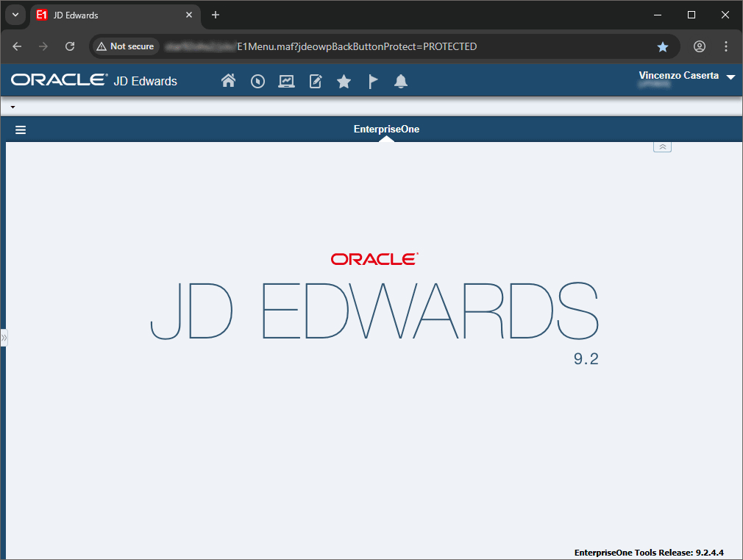Expand the left side panel chevrons
743x560 pixels.
pos(4,338)
